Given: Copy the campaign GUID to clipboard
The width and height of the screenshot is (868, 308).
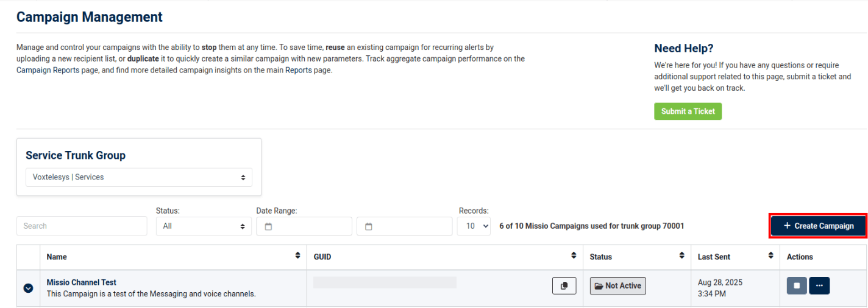Looking at the screenshot, I should [564, 286].
